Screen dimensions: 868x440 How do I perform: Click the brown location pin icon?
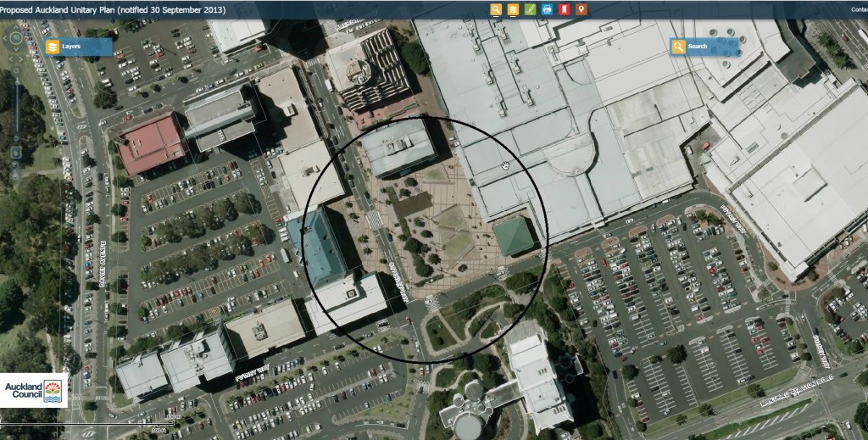581,9
